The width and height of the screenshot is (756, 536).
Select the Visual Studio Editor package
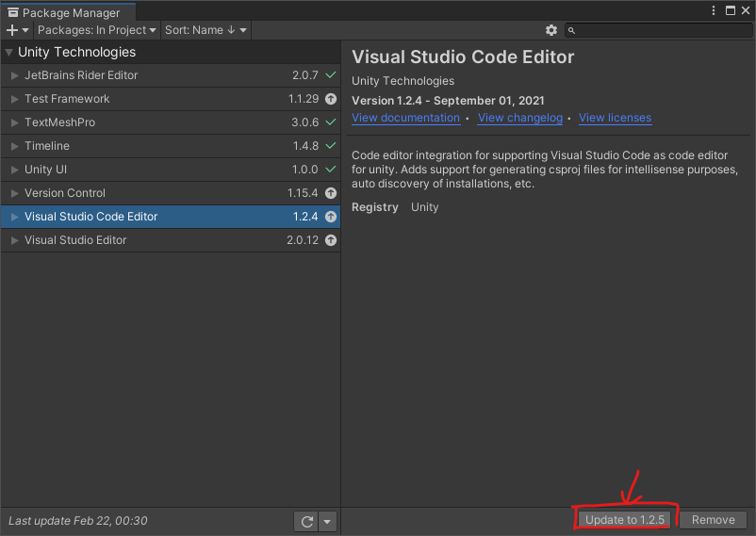[x=171, y=240]
